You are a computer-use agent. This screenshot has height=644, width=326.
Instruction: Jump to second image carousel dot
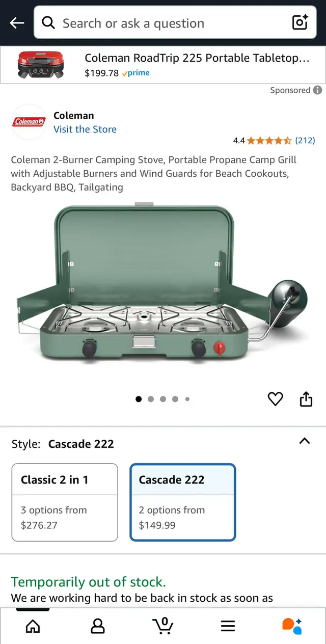point(151,399)
